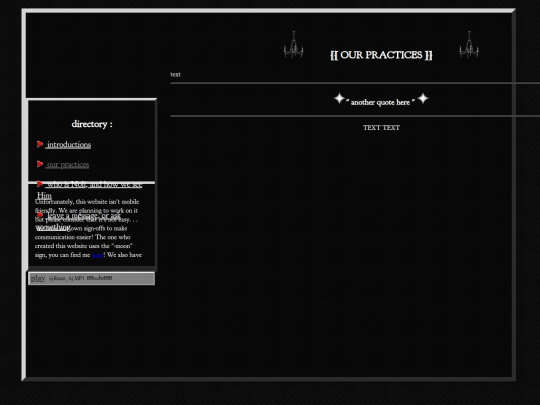540x405 pixels.
Task: Click the 'another quote here' text
Action: coord(380,102)
